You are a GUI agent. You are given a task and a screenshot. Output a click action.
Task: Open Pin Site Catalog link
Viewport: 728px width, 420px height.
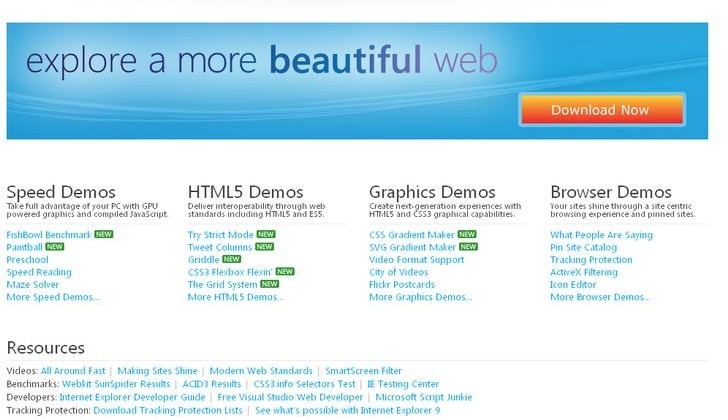pyautogui.click(x=584, y=247)
